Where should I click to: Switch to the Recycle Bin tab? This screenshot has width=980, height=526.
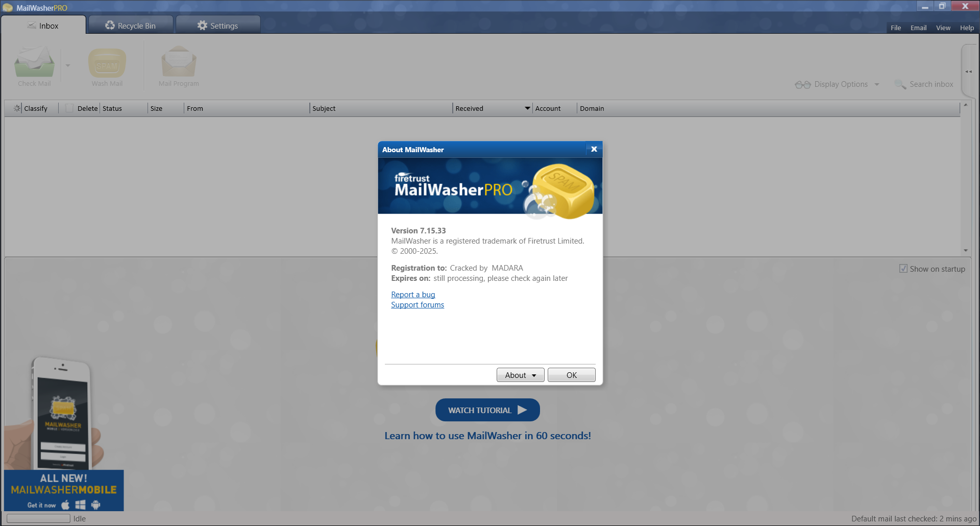click(x=131, y=25)
